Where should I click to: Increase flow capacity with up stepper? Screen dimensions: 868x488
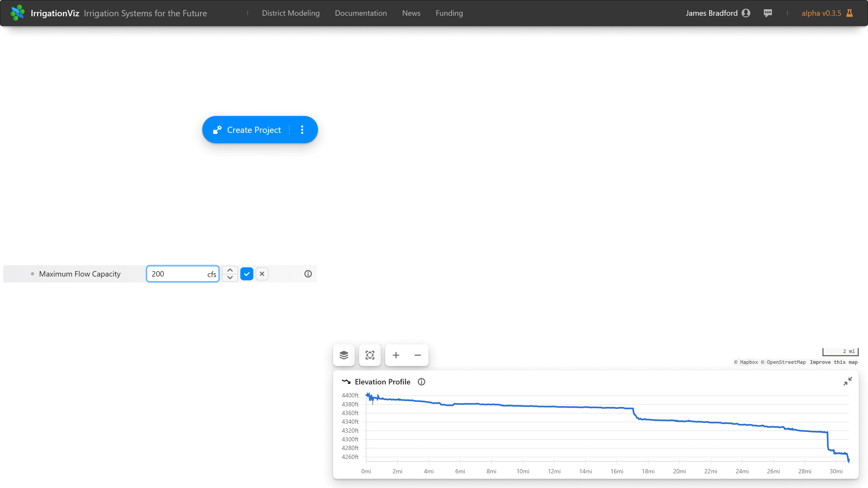click(x=230, y=270)
